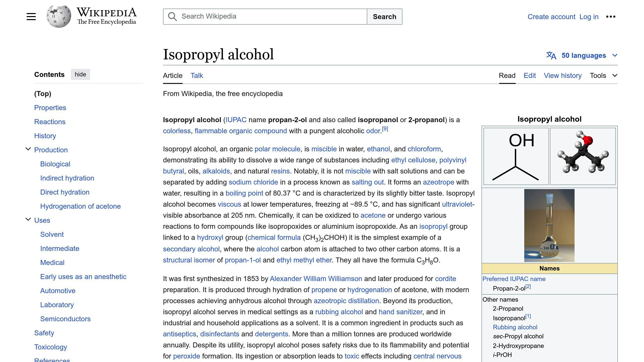Follow the polar molecule link
The width and height of the screenshot is (644, 362).
(x=277, y=149)
